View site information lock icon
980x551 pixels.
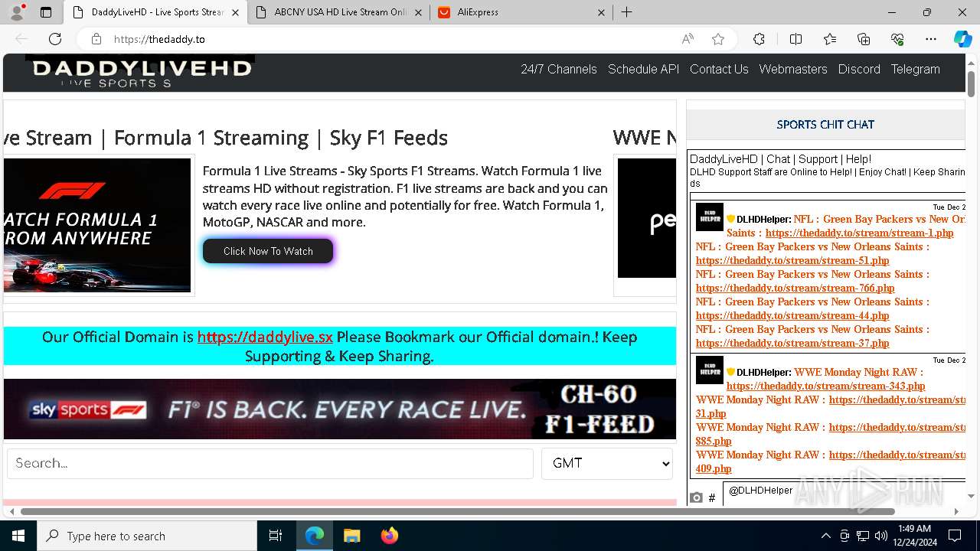pyautogui.click(x=96, y=39)
